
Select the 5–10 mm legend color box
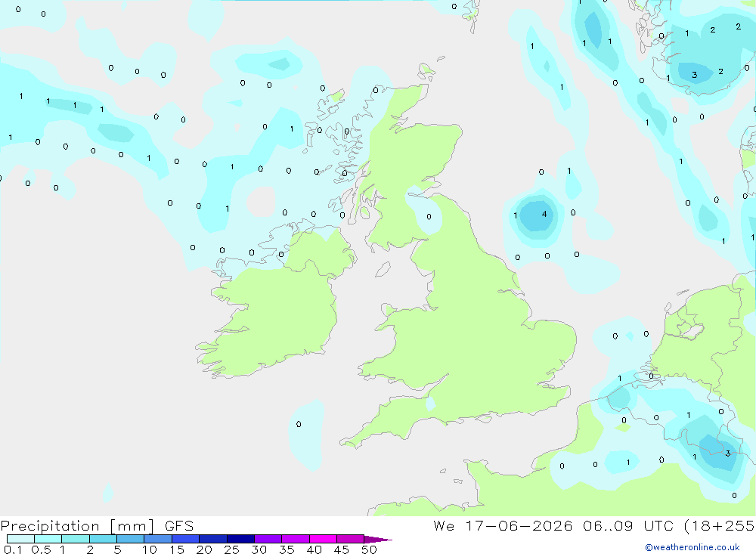point(131,539)
